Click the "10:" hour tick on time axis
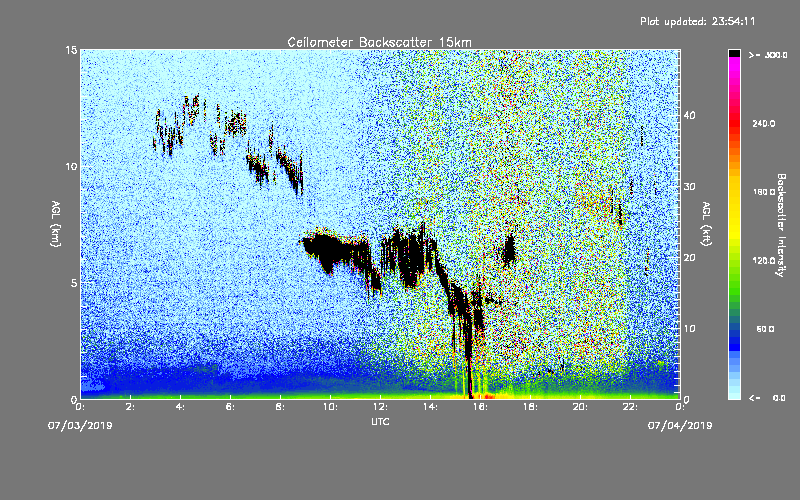This screenshot has width=800, height=500. pyautogui.click(x=330, y=407)
